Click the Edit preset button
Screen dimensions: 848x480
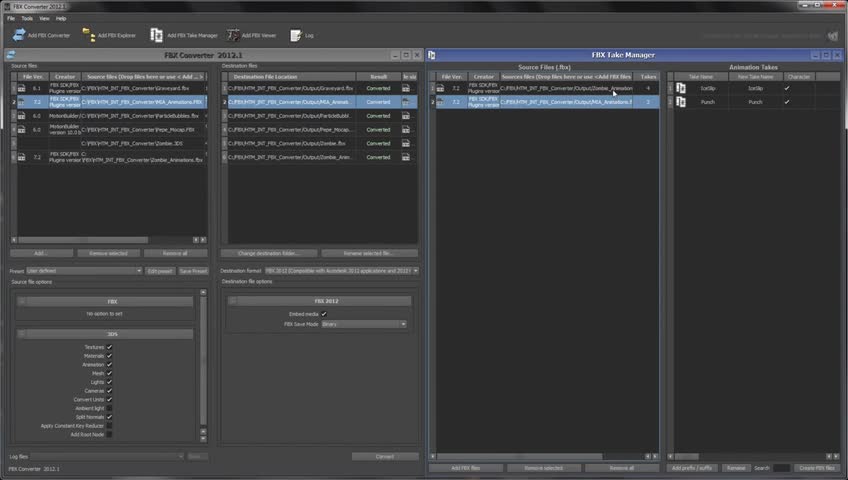coord(160,271)
